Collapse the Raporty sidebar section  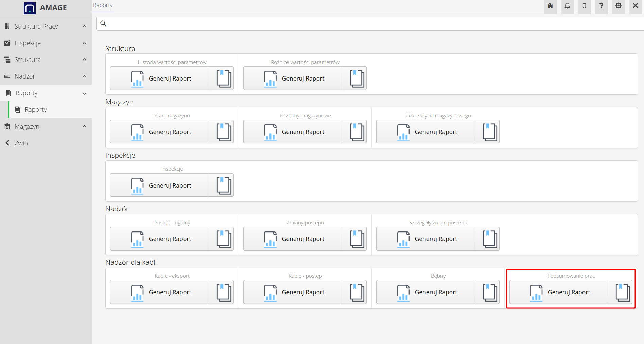46,93
